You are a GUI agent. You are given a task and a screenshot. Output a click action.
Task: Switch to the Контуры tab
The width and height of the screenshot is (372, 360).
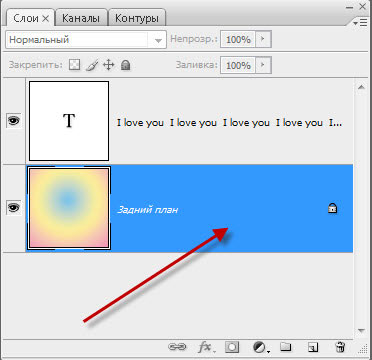(x=137, y=18)
